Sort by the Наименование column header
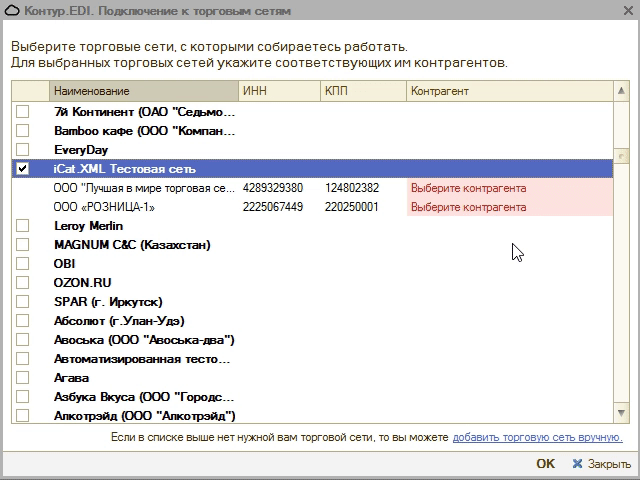This screenshot has width=640, height=480. click(144, 91)
